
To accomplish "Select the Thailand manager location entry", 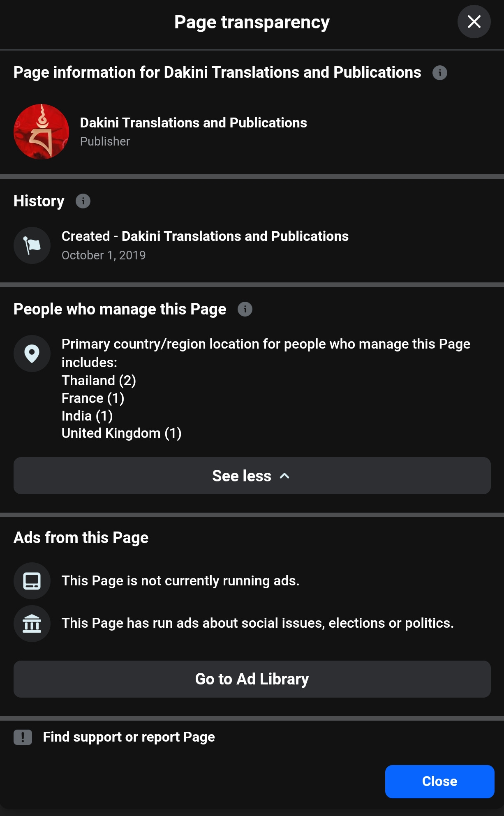I will click(99, 380).
